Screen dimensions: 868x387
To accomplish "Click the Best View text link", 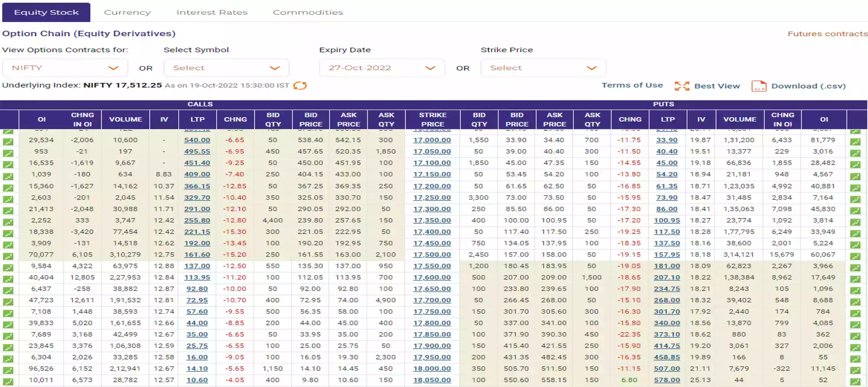I will pyautogui.click(x=717, y=86).
